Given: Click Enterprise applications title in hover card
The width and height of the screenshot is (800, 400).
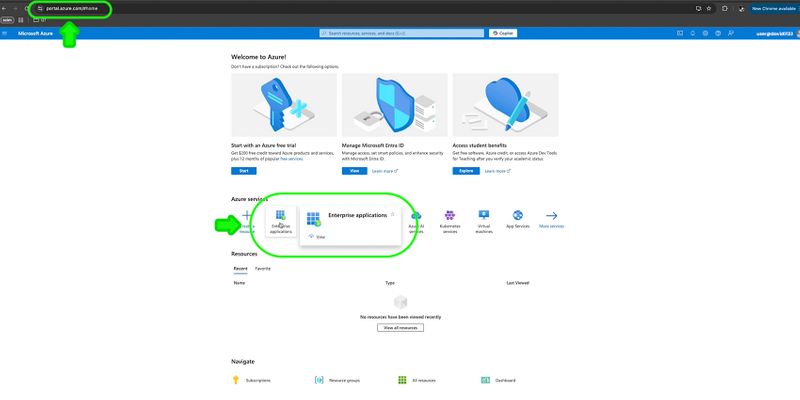Looking at the screenshot, I should coord(358,215).
